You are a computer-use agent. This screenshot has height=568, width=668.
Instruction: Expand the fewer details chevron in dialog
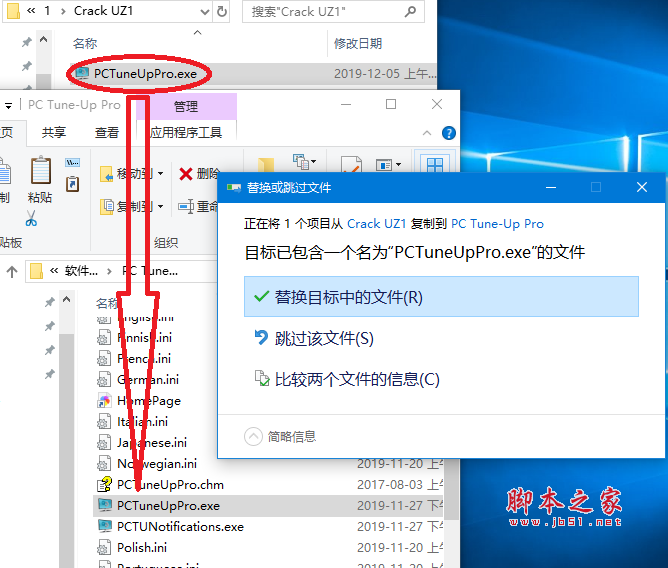253,436
